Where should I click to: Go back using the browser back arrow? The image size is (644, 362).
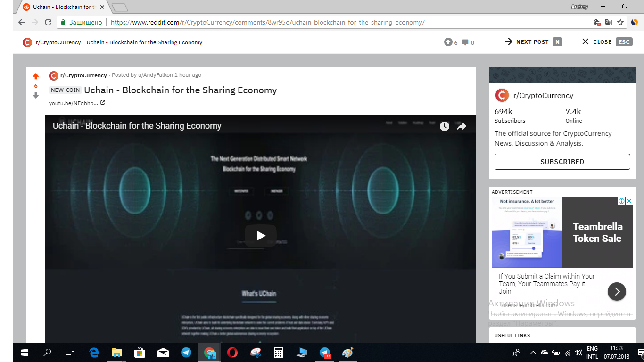click(x=22, y=22)
